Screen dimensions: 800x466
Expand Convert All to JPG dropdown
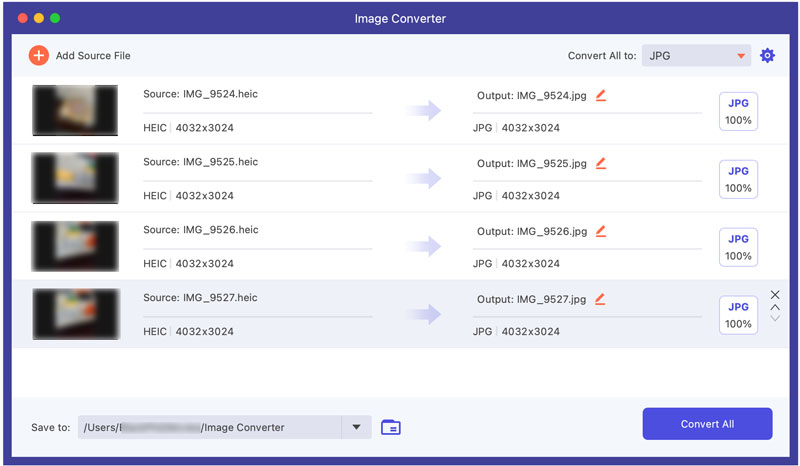tap(696, 56)
